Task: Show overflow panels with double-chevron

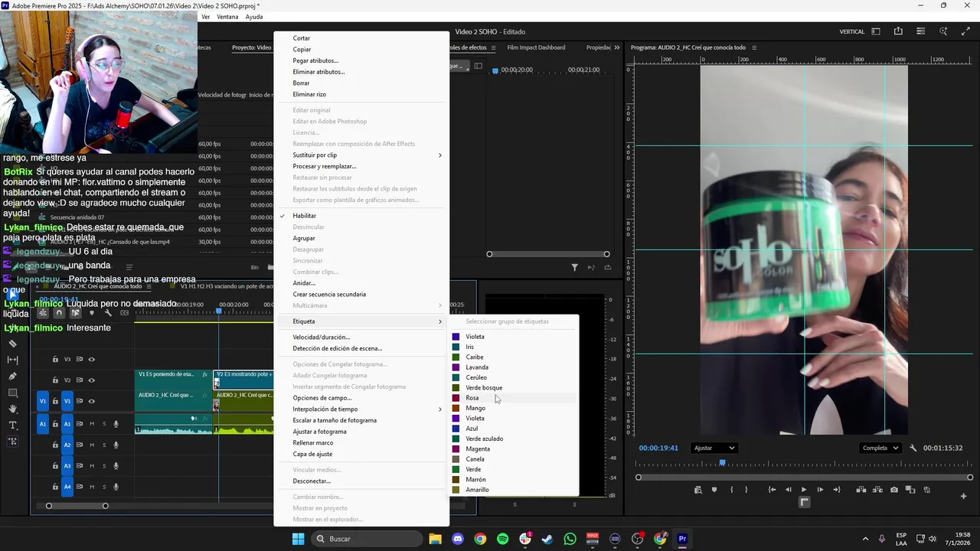Action: pos(617,47)
